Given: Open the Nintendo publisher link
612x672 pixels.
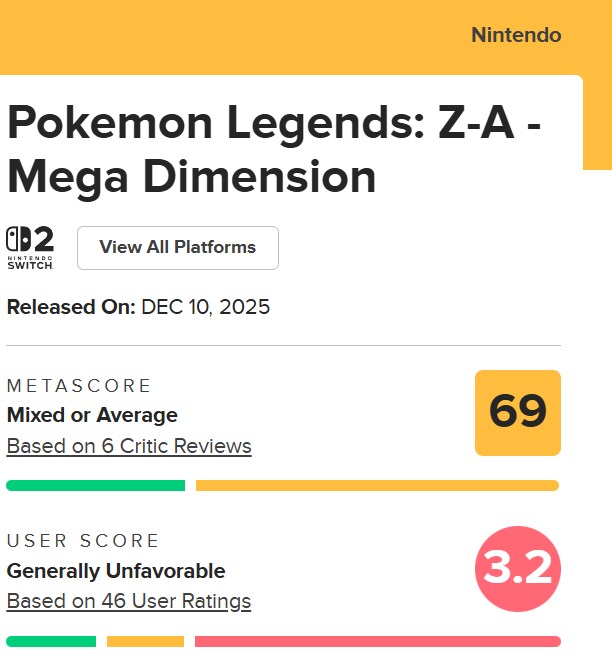Looking at the screenshot, I should tap(516, 36).
